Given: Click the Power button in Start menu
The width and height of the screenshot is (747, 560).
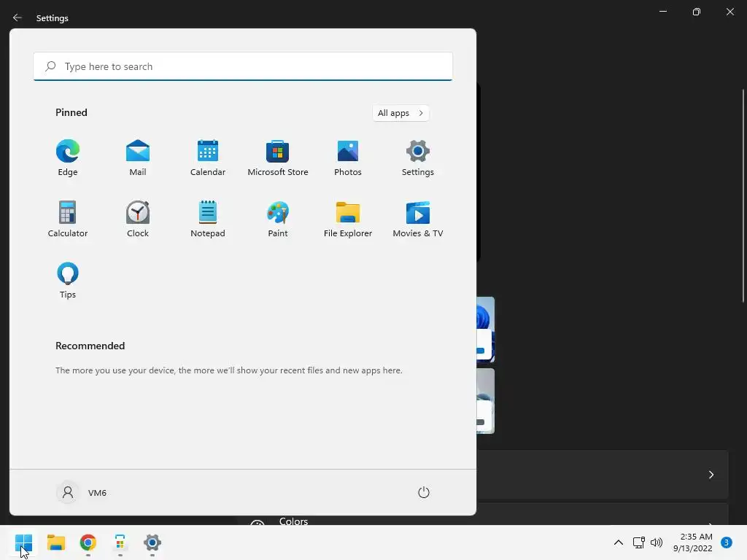Looking at the screenshot, I should click(x=424, y=492).
